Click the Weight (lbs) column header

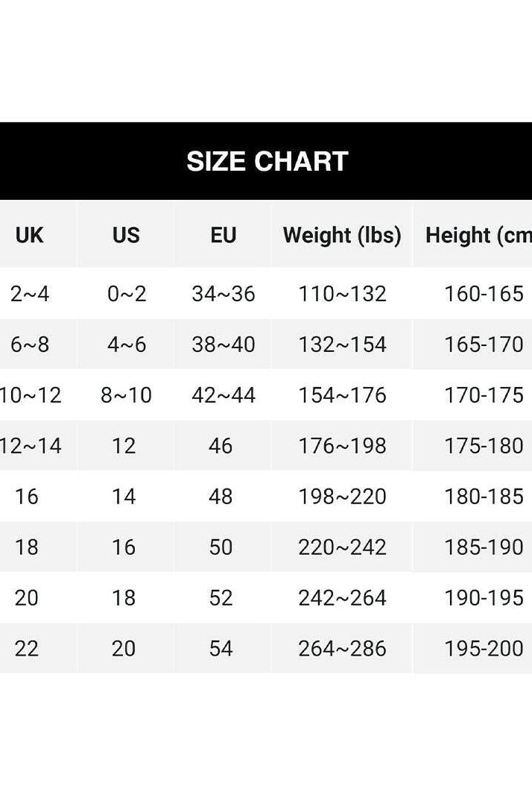(342, 236)
